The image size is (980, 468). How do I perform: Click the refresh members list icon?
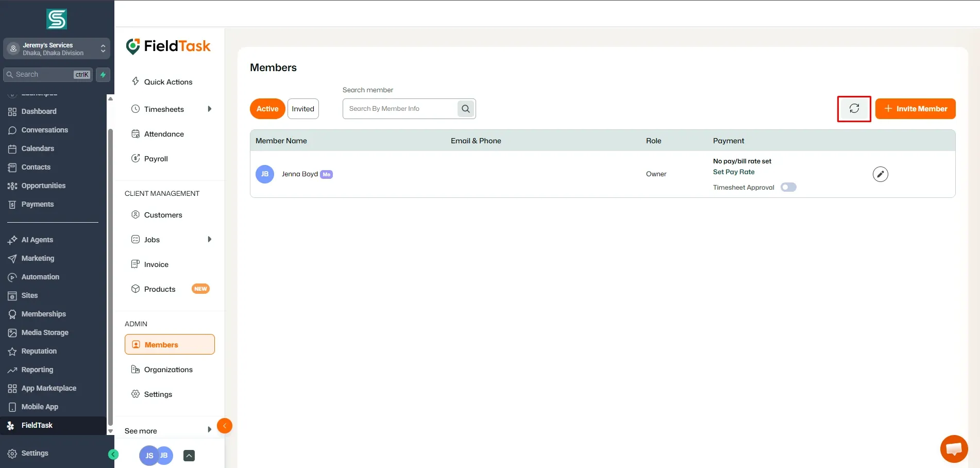pos(854,109)
